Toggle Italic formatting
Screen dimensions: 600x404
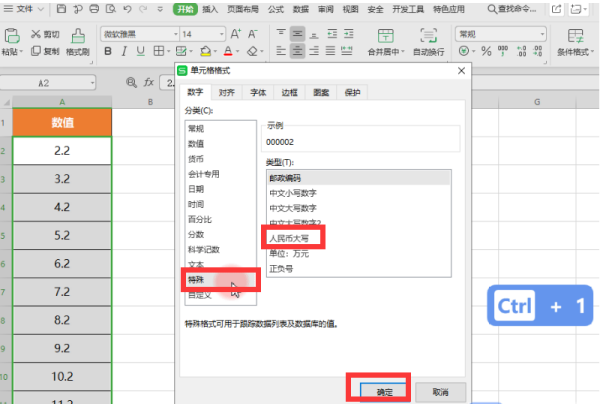(124, 51)
